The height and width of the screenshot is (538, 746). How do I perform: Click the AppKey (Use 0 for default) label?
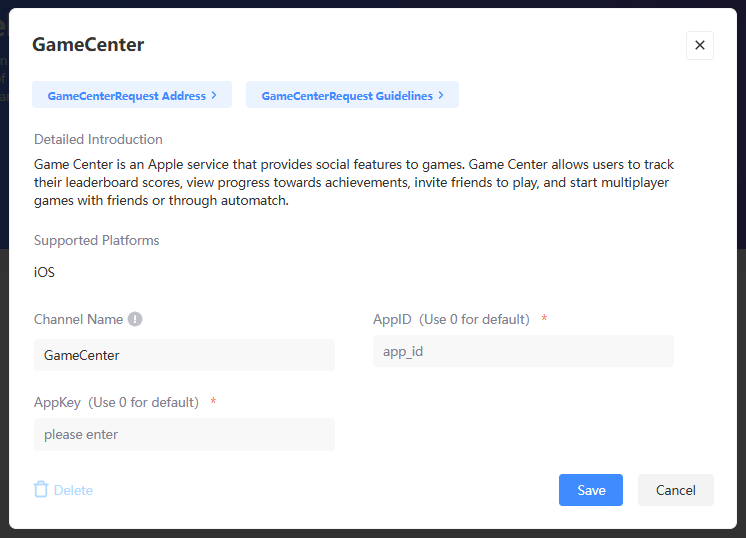[117, 402]
